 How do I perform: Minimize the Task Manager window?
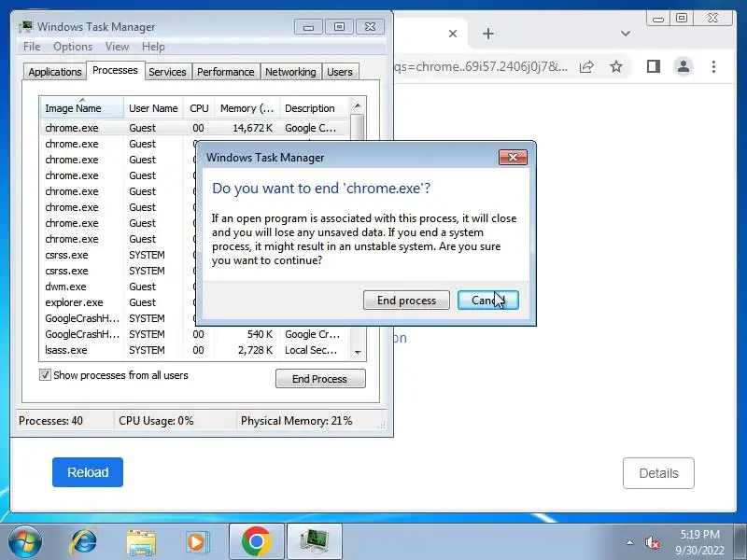pyautogui.click(x=308, y=27)
